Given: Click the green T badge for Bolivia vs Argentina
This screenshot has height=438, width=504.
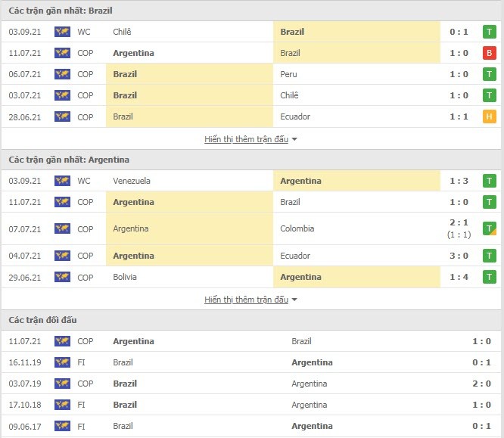Looking at the screenshot, I should 489,277.
